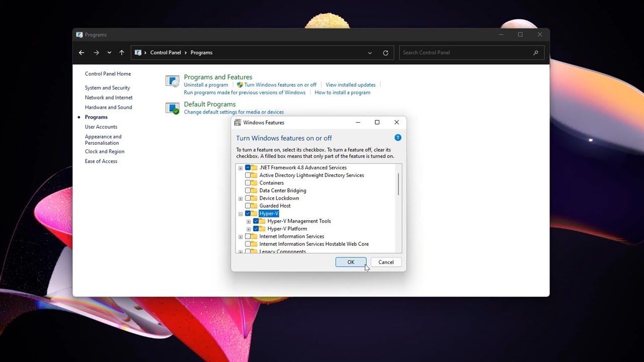Enable the Internet Information Services checkbox
Viewport: 644px width, 362px height.
coord(248,236)
